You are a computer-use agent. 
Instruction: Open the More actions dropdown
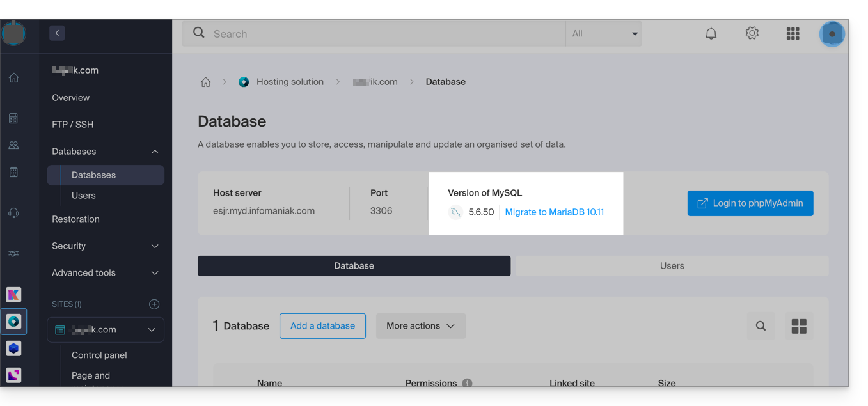(x=420, y=326)
